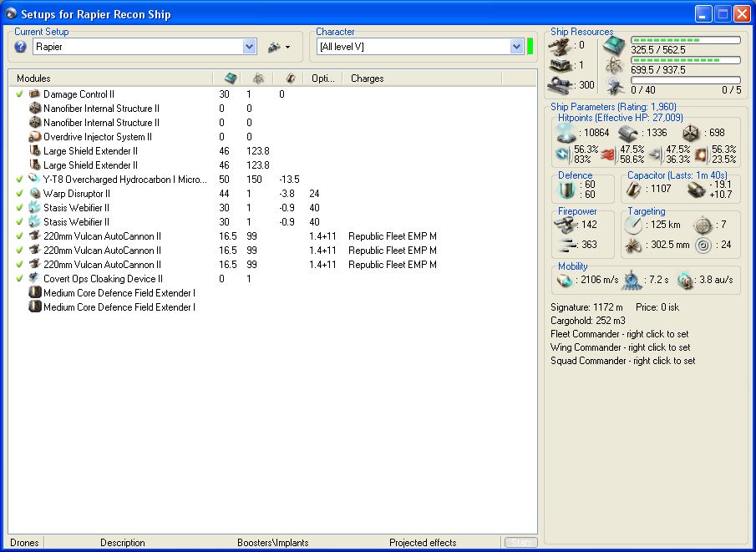Viewport: 756px width, 552px height.
Task: Click the max velocity icon in Mobility
Action: 566,281
